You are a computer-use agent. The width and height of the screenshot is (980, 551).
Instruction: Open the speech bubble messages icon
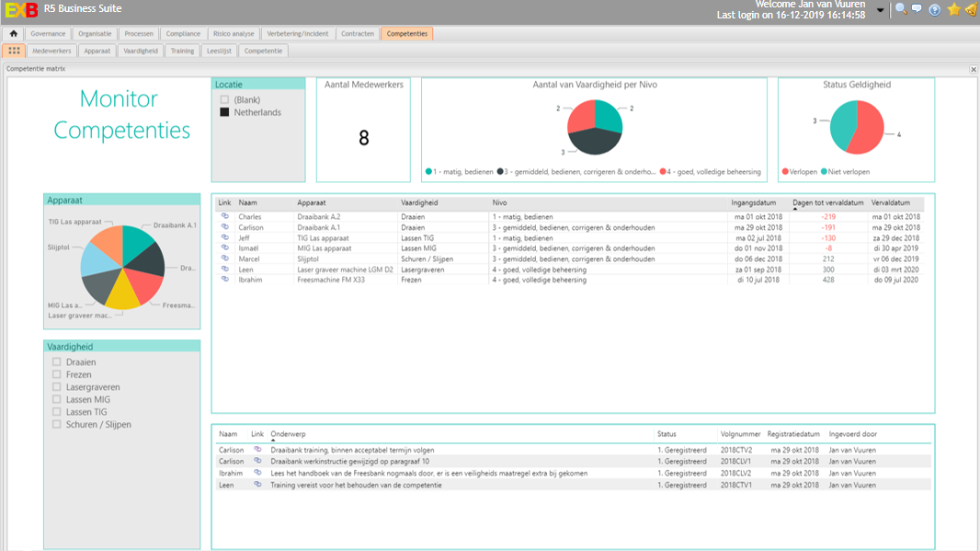point(917,9)
